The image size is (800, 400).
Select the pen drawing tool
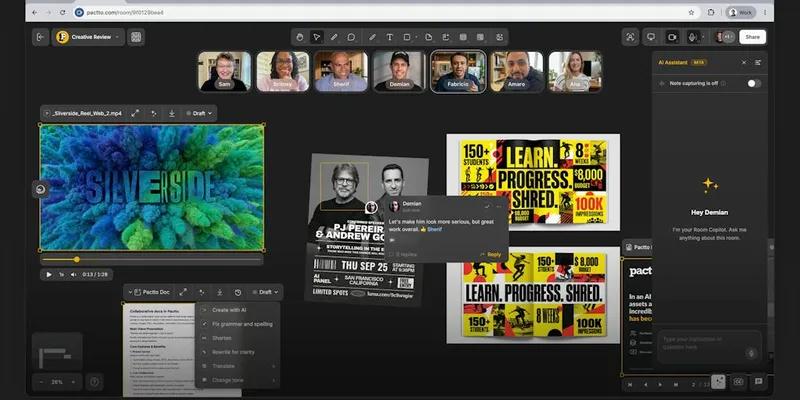(334, 37)
